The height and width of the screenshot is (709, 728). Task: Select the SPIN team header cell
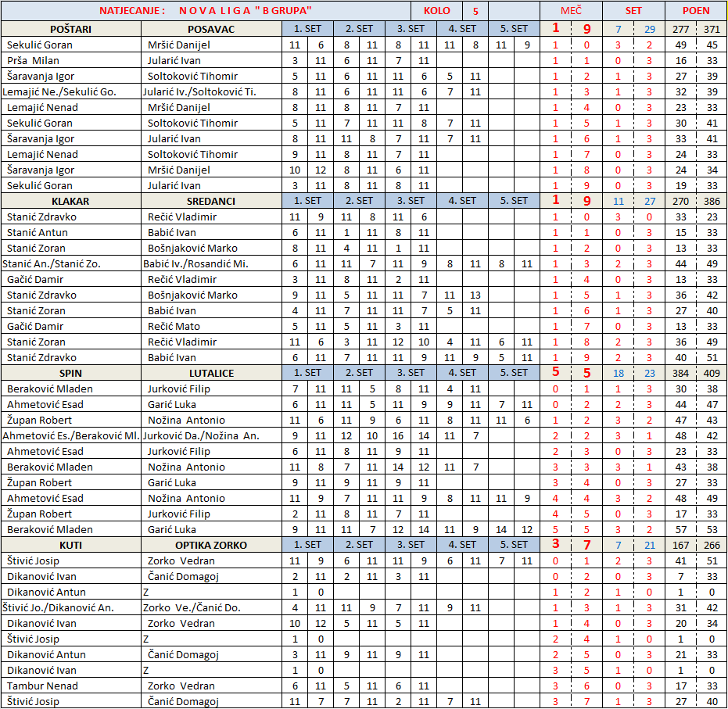point(70,373)
